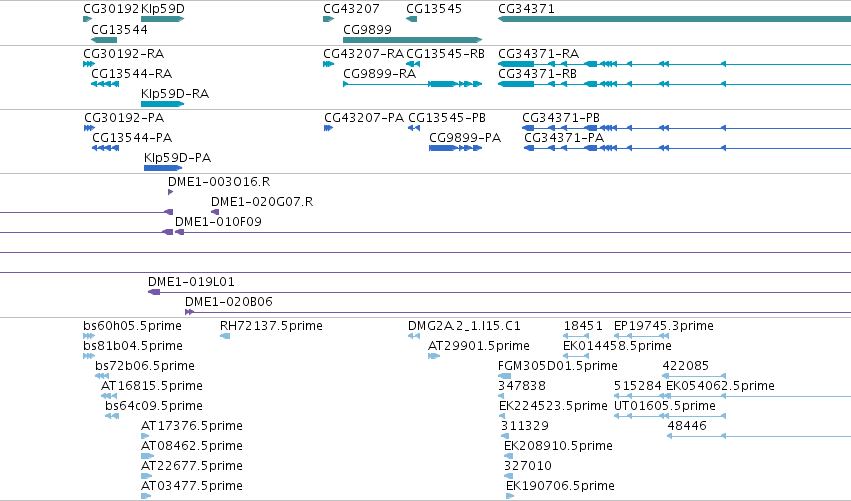851x501 pixels.
Task: Click the AT16815.5prime EST label
Action: (x=152, y=386)
